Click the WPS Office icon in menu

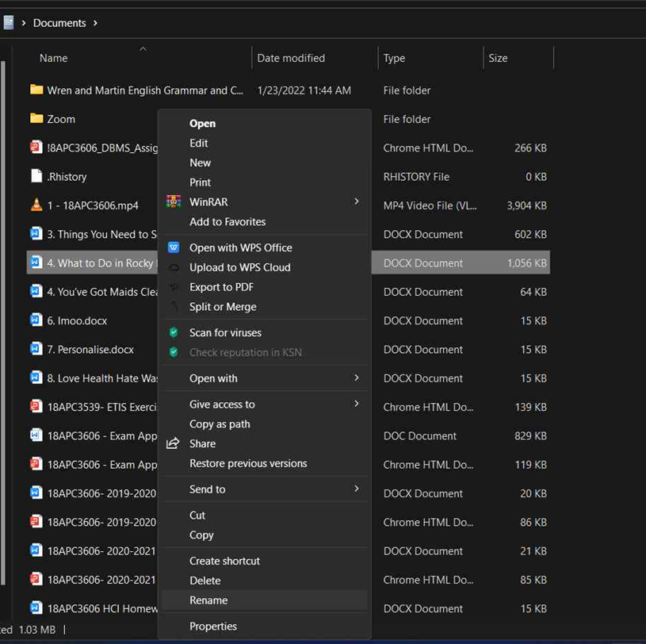click(x=174, y=247)
